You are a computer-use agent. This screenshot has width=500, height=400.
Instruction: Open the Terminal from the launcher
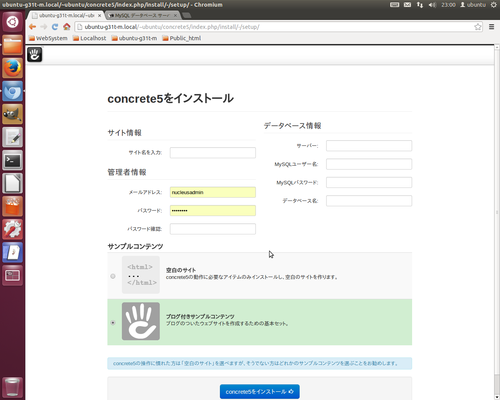coord(13,160)
